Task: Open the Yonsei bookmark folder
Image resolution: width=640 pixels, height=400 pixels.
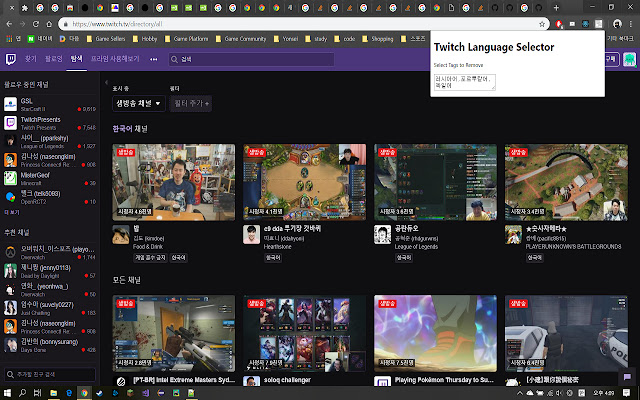Action: [286, 39]
